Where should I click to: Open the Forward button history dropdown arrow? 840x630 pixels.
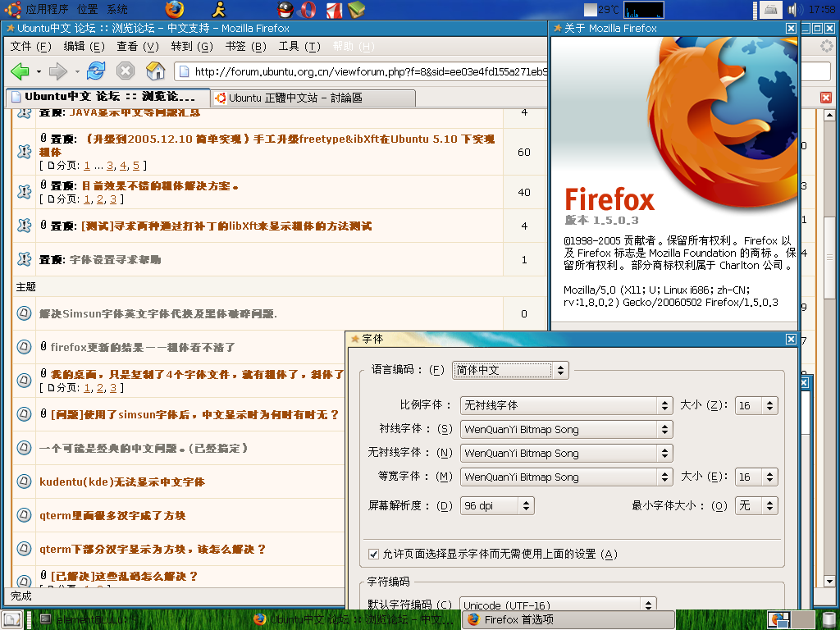click(x=77, y=71)
